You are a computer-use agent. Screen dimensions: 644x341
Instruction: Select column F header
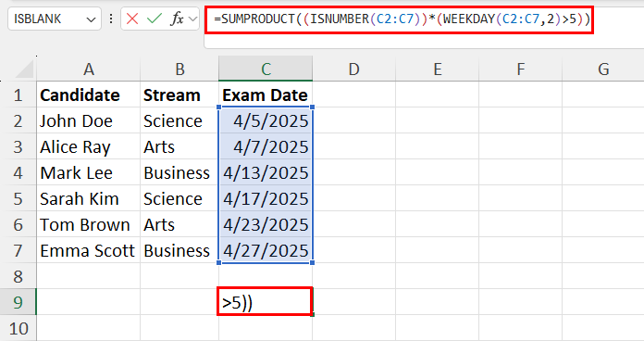click(x=520, y=69)
